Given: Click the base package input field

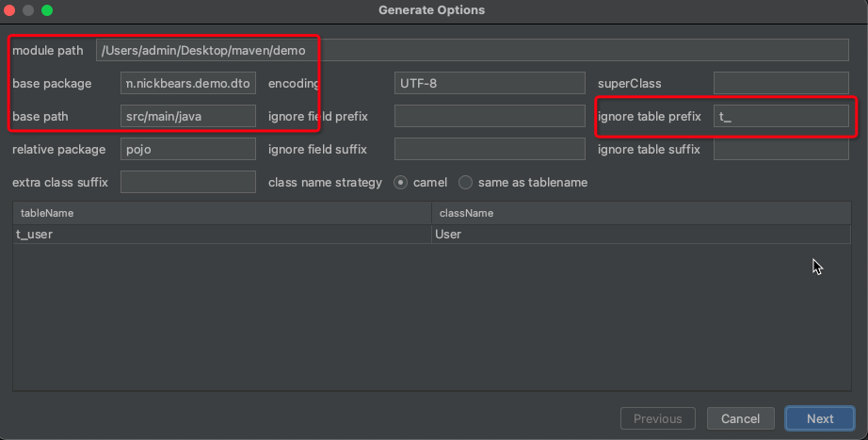Looking at the screenshot, I should tap(188, 83).
